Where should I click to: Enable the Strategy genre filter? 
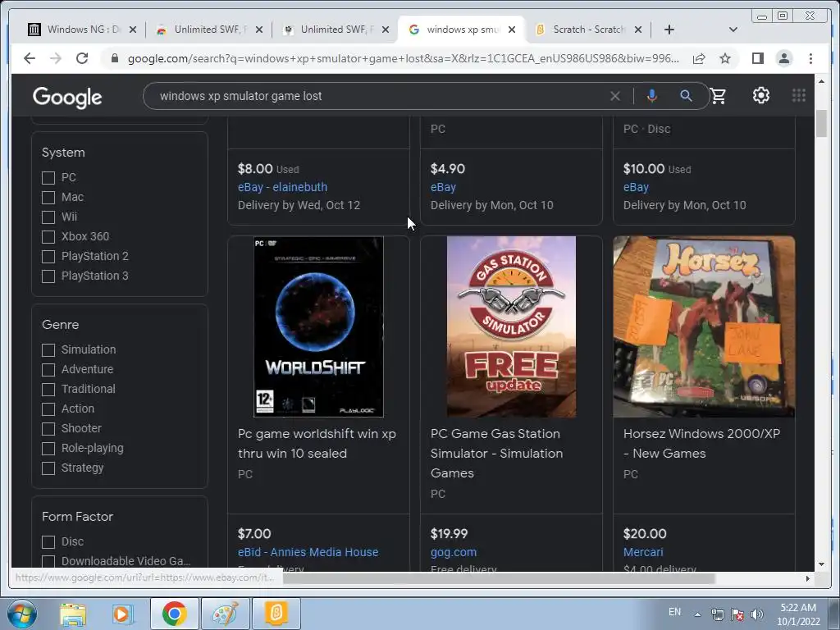click(x=48, y=468)
